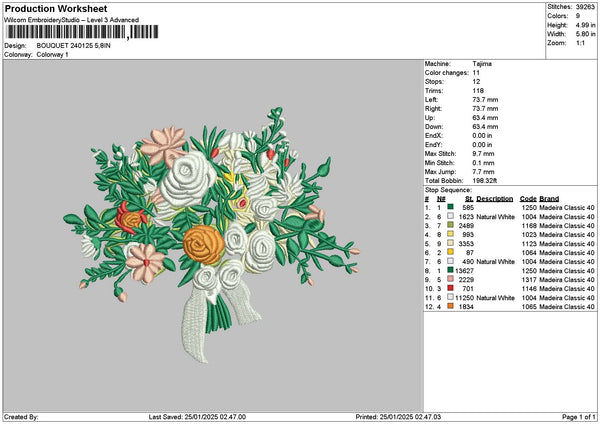The image size is (600, 424).
Task: Select the Color changes value '11'
Action: [x=476, y=73]
